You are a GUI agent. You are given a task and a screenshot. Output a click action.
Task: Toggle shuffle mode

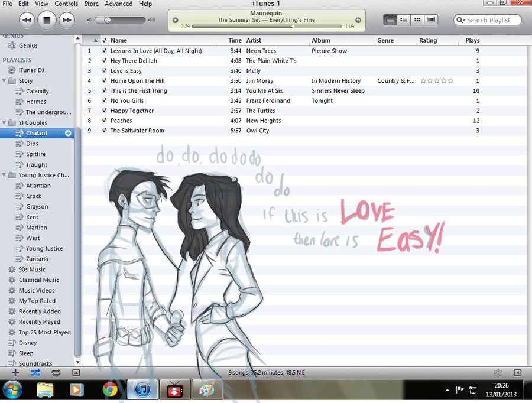coord(35,373)
